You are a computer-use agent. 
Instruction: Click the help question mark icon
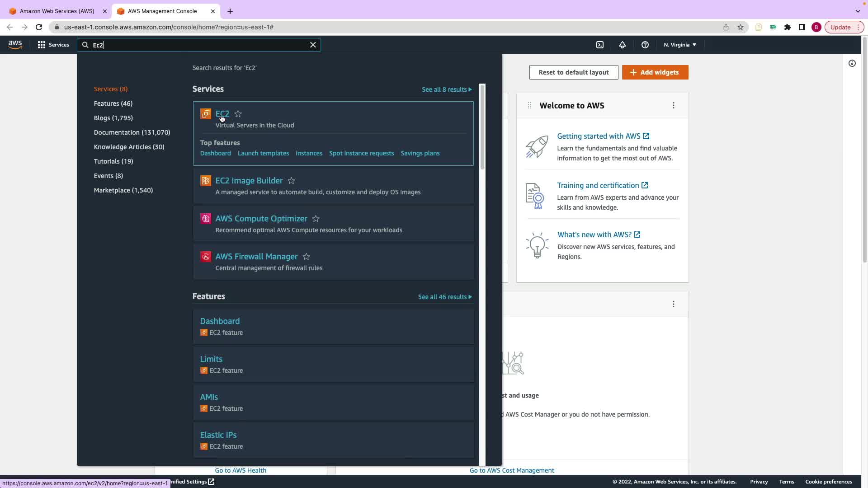645,45
